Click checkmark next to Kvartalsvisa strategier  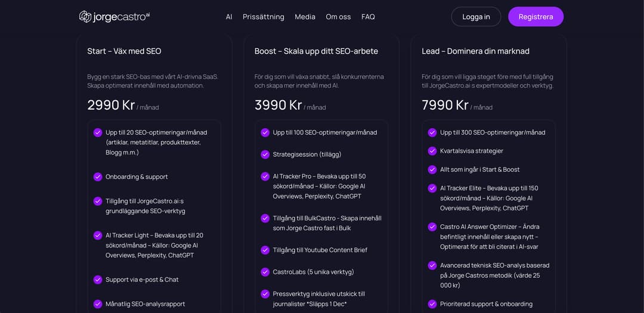[x=432, y=151]
